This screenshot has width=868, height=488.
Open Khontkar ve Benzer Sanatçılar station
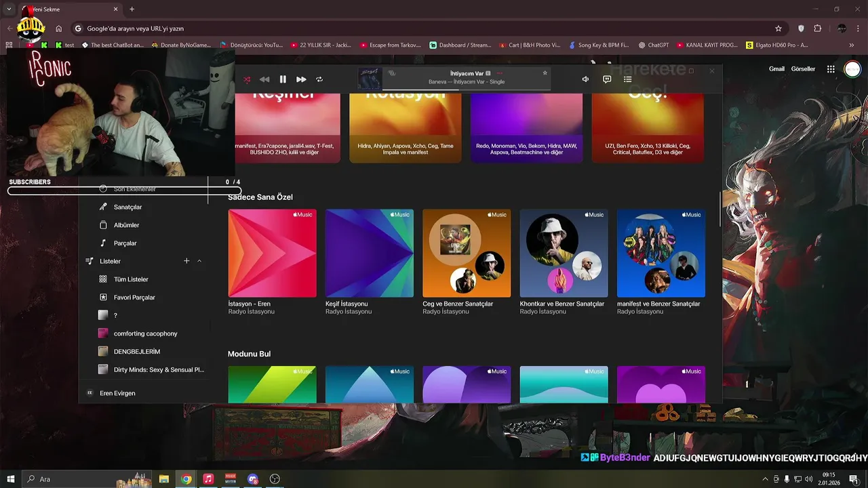click(x=564, y=253)
